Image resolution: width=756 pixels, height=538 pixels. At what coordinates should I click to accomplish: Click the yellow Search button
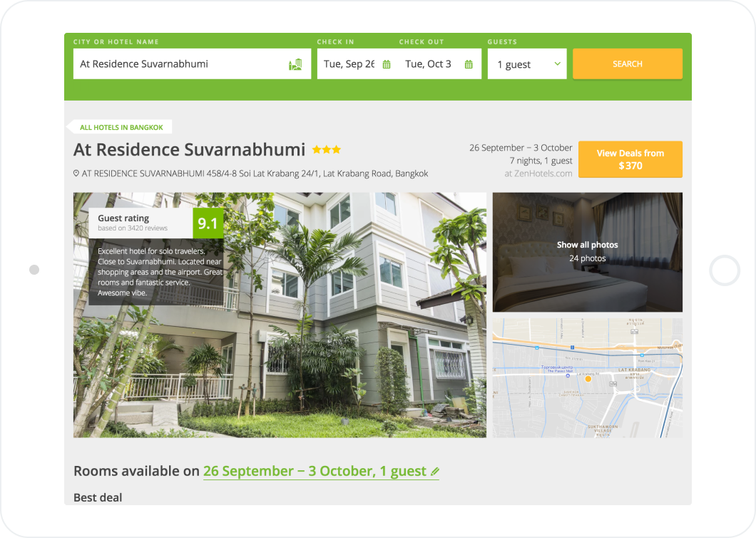pos(627,64)
